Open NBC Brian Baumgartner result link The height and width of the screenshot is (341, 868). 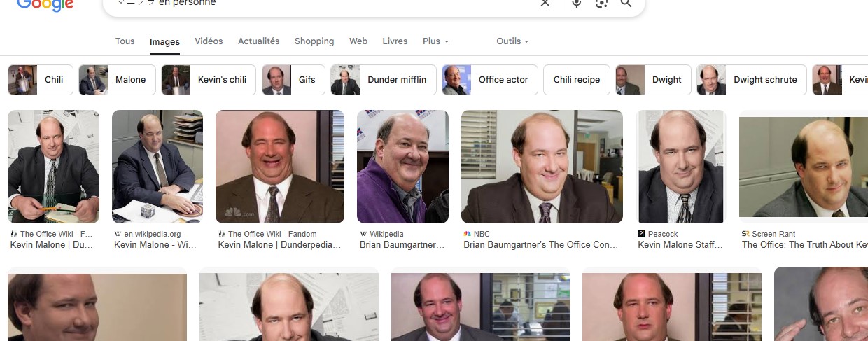tap(541, 245)
